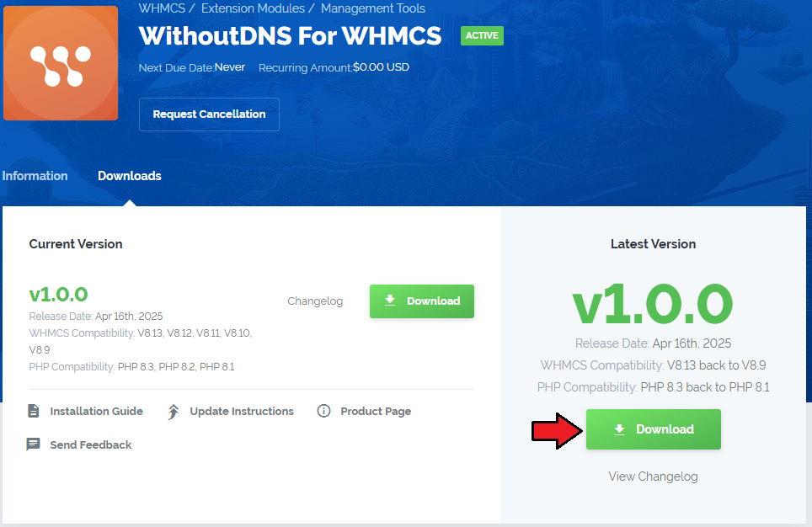Switch to the Information tab
Viewport: 812px width, 527px height.
click(x=35, y=175)
